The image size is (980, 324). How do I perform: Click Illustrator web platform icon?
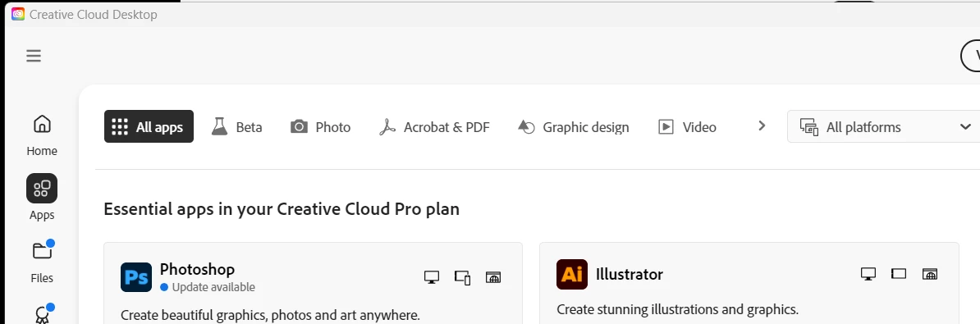[x=930, y=273]
